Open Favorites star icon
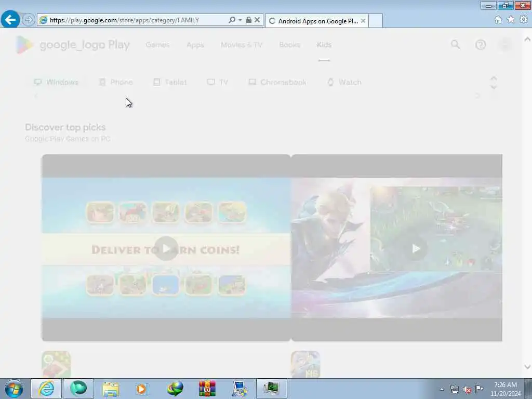 511,20
